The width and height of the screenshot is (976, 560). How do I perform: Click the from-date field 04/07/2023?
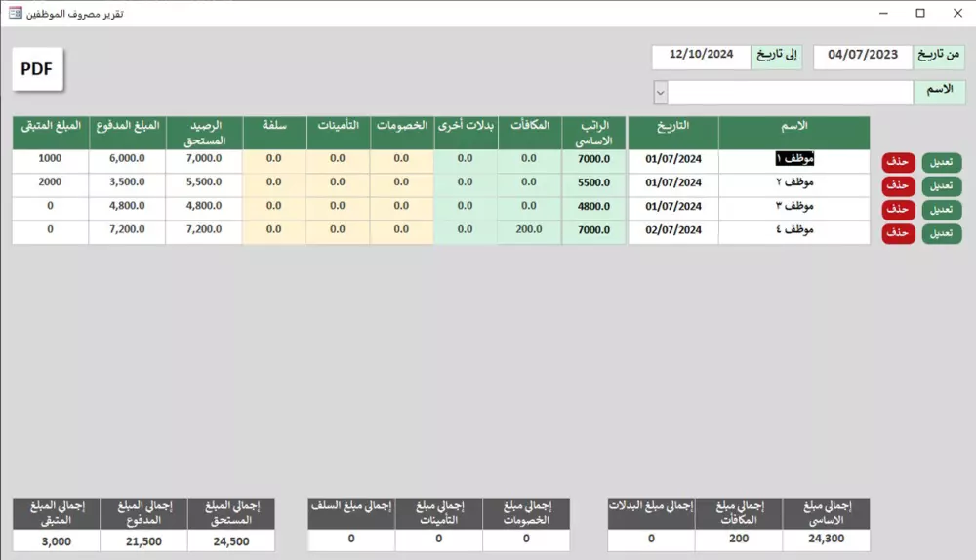tap(863, 56)
